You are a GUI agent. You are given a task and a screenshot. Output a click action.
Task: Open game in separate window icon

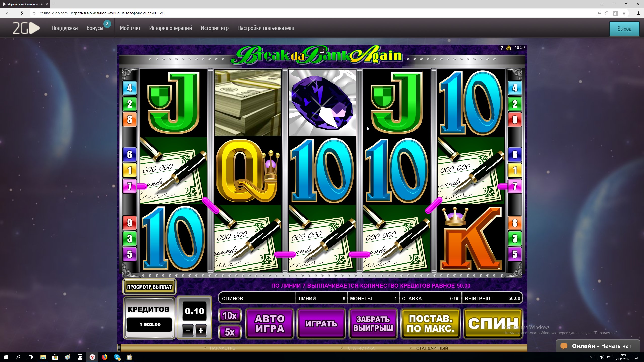[x=322, y=51]
